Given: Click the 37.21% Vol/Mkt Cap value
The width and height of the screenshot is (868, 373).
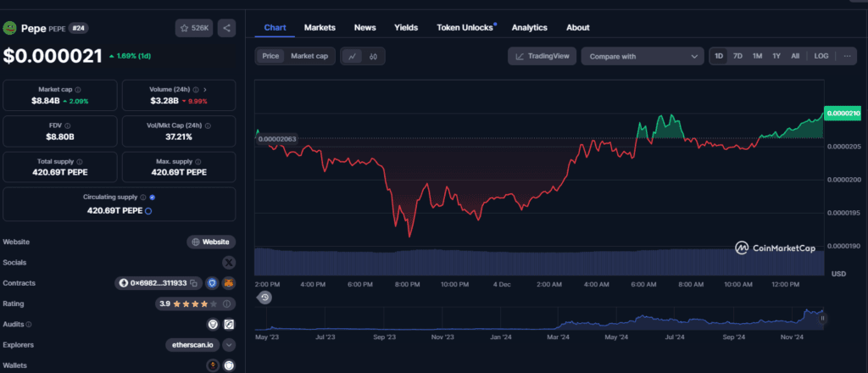Looking at the screenshot, I should [x=179, y=136].
